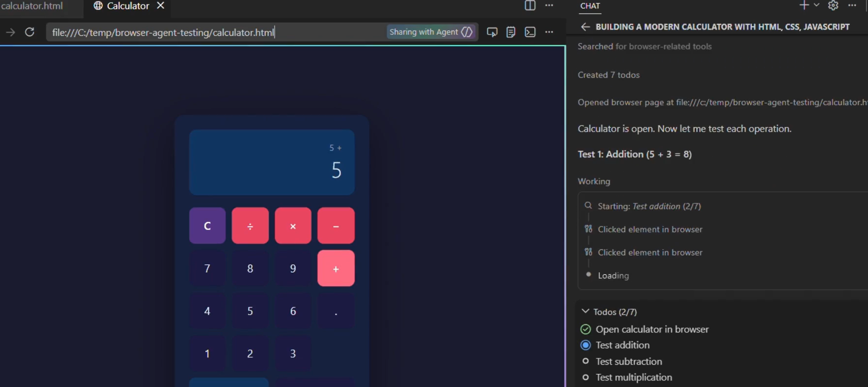Image resolution: width=868 pixels, height=387 pixels.
Task: Click the calculator 4 key
Action: point(207,311)
